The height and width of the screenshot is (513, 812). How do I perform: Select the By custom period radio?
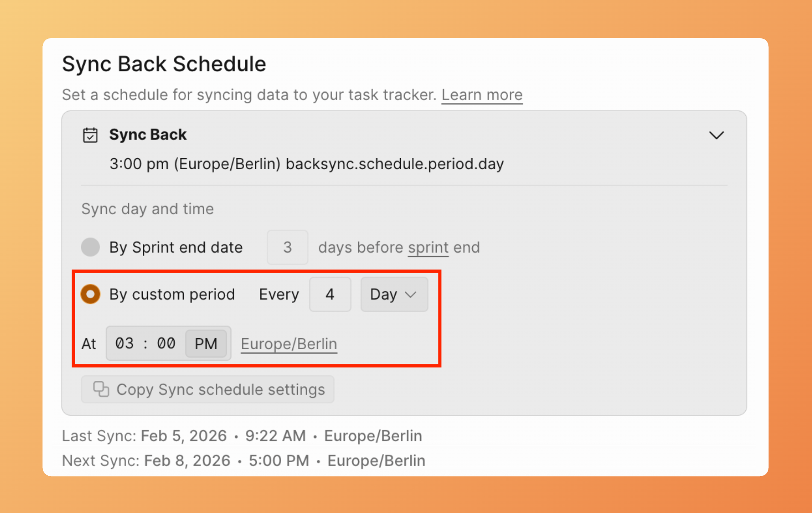point(91,294)
